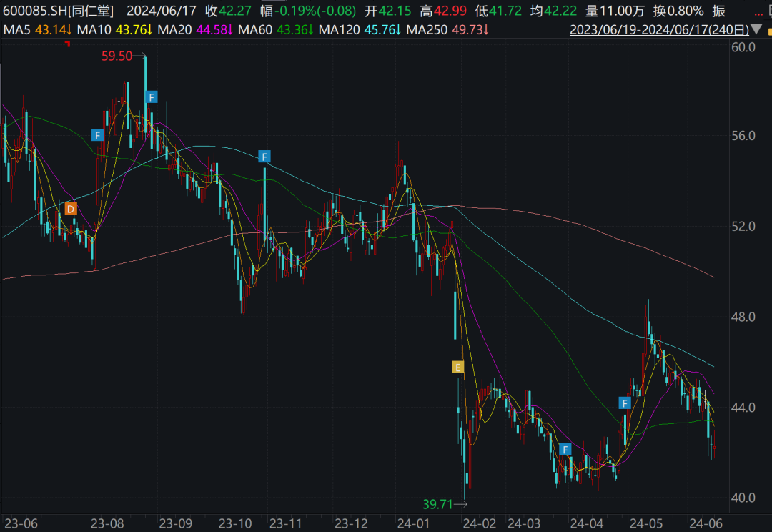Click the 23-06 date axis label
Image resolution: width=772 pixels, height=532 pixels.
point(20,523)
